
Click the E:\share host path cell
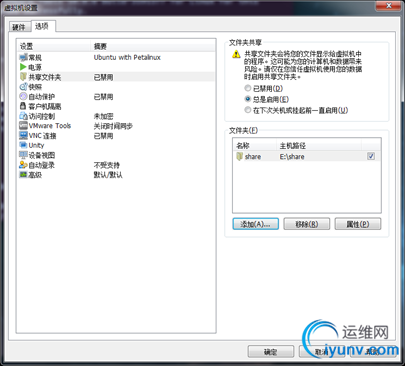pyautogui.click(x=292, y=157)
